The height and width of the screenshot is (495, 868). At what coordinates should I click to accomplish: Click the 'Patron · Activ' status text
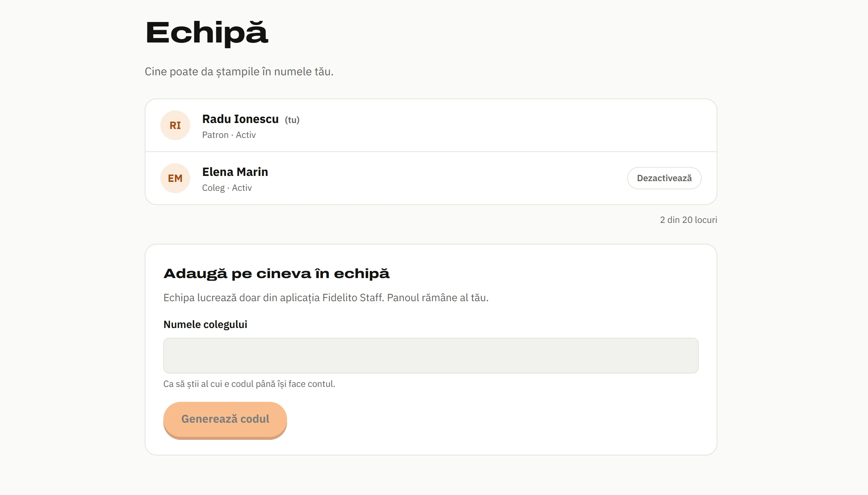(229, 135)
